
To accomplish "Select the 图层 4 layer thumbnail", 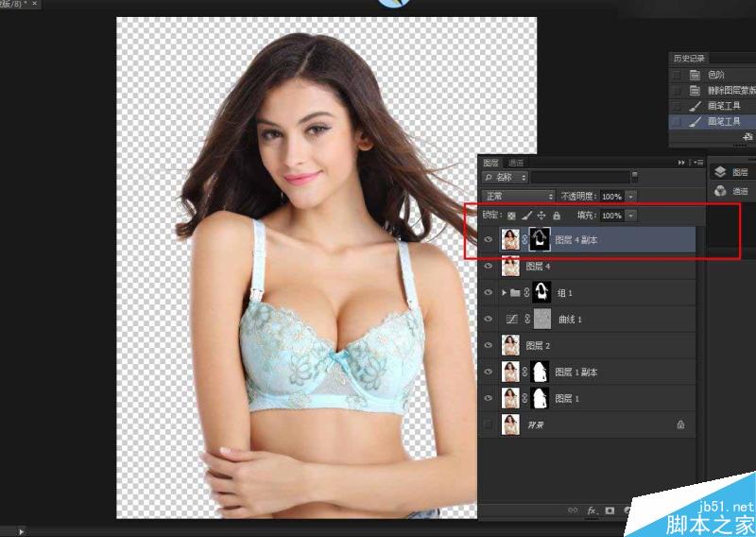I will (510, 267).
